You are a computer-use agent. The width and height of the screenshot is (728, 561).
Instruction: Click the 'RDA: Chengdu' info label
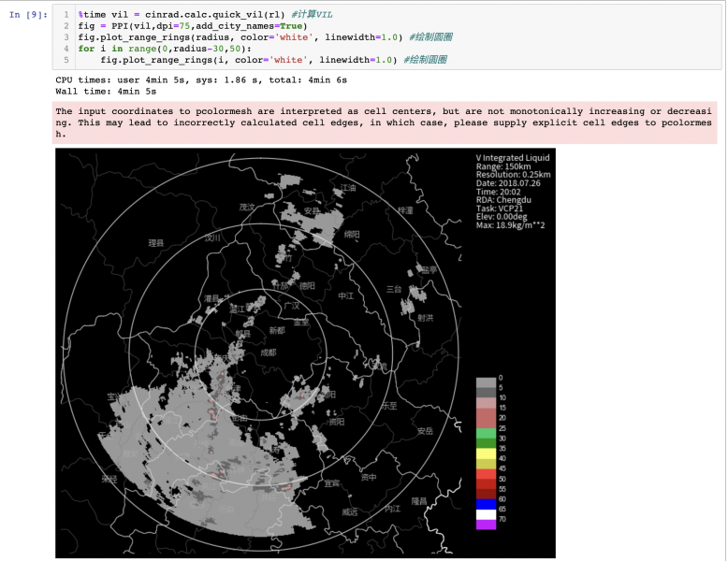[505, 199]
